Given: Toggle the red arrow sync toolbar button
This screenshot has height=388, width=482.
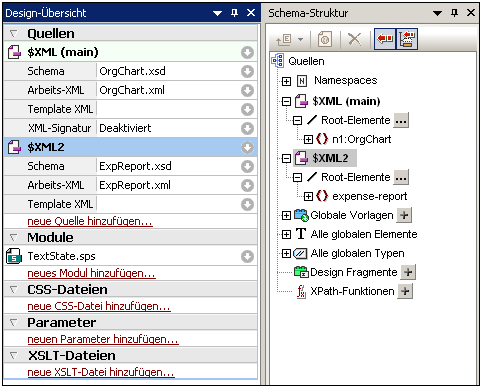Looking at the screenshot, I should (x=385, y=39).
